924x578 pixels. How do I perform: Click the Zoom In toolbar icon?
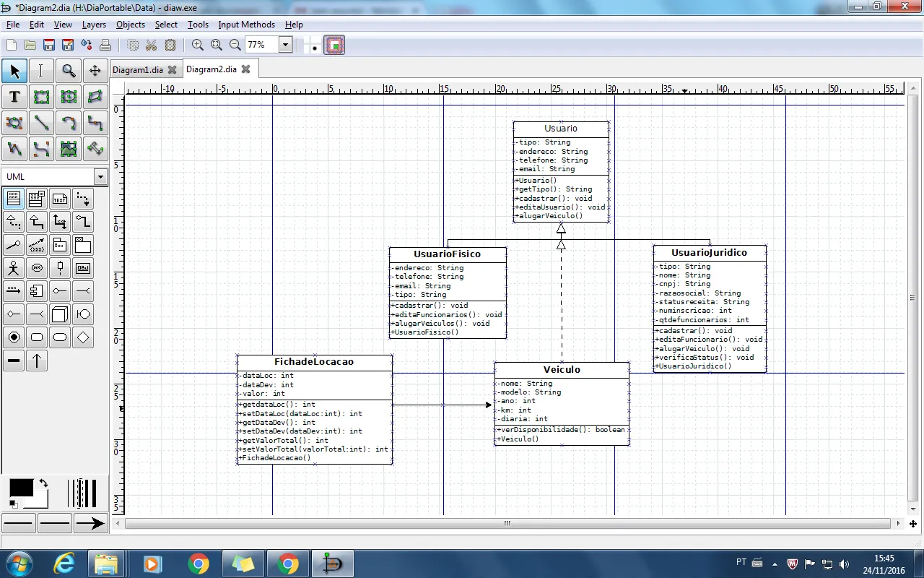tap(197, 45)
